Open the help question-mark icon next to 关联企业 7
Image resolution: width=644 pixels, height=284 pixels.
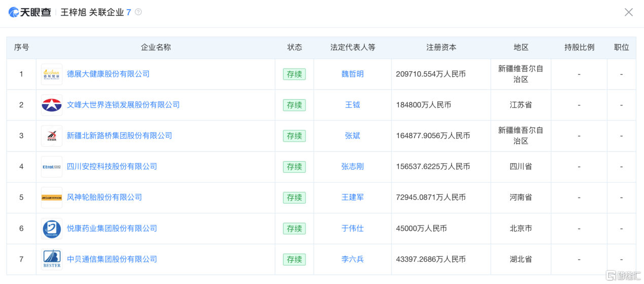click(x=138, y=12)
